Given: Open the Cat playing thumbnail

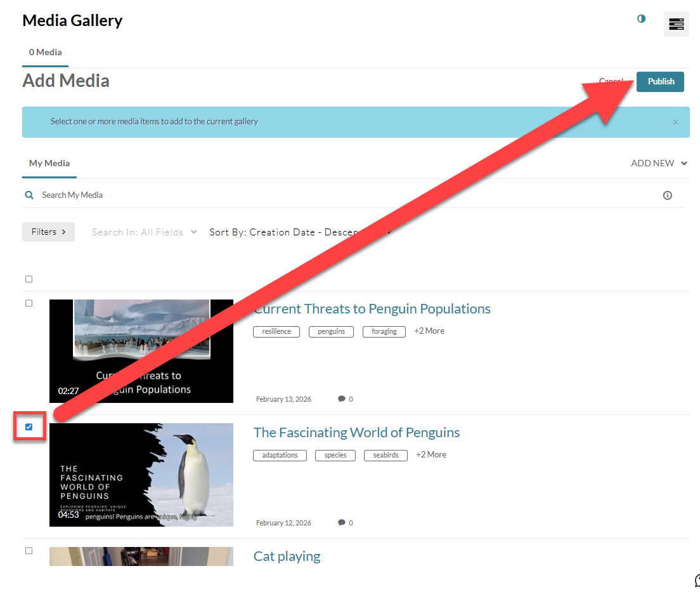Looking at the screenshot, I should tap(141, 556).
